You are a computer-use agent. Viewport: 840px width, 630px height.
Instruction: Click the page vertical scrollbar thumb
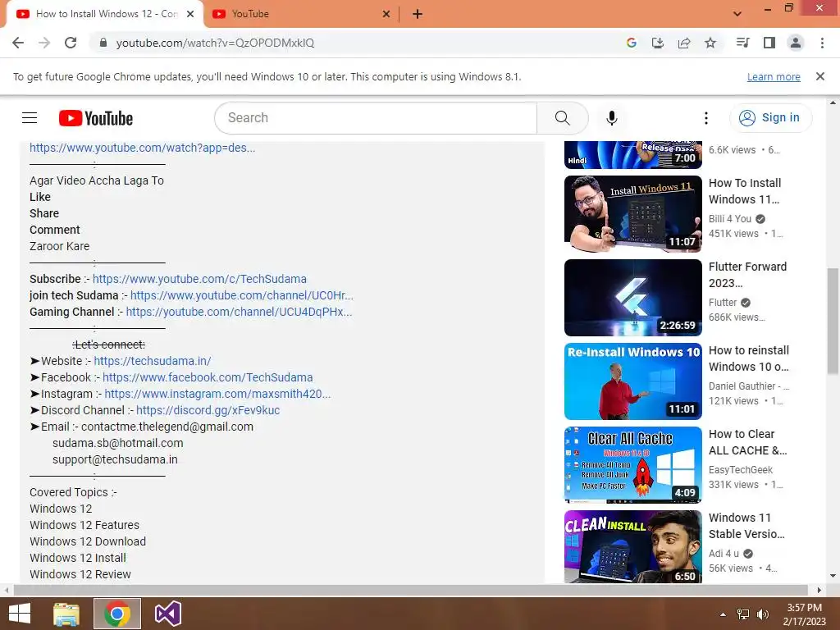(833, 322)
